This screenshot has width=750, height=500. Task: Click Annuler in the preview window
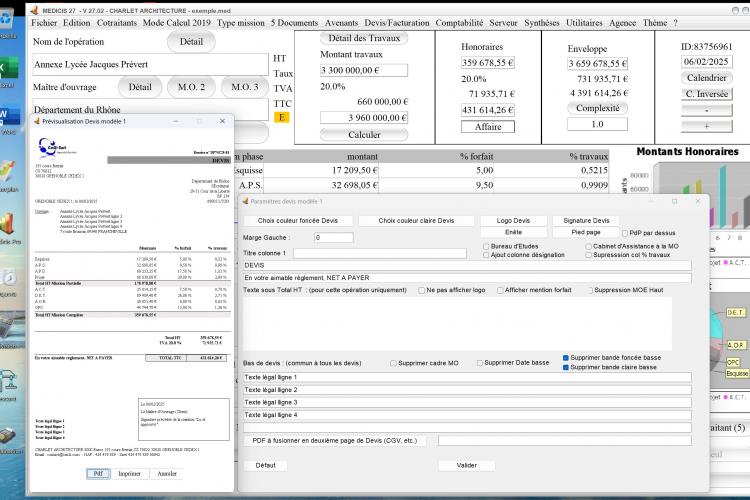[x=167, y=474]
